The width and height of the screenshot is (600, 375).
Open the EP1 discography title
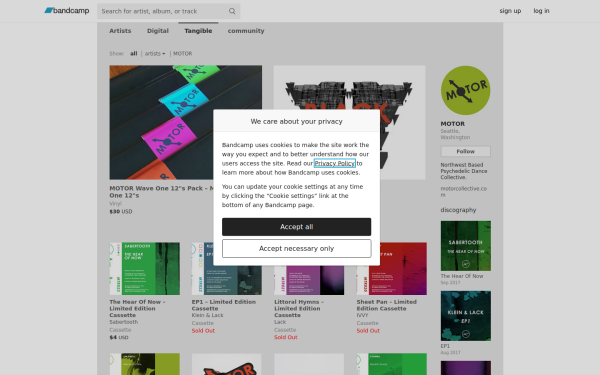click(x=445, y=346)
